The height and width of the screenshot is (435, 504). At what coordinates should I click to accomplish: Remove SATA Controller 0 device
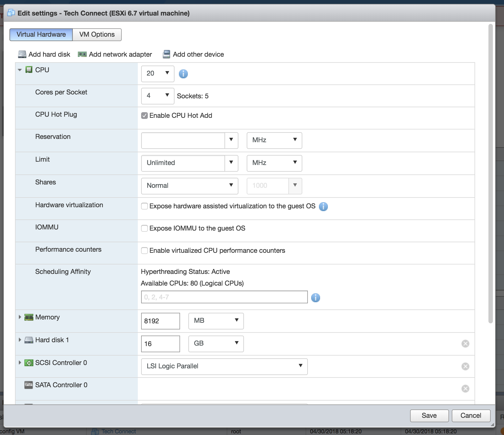coord(465,389)
